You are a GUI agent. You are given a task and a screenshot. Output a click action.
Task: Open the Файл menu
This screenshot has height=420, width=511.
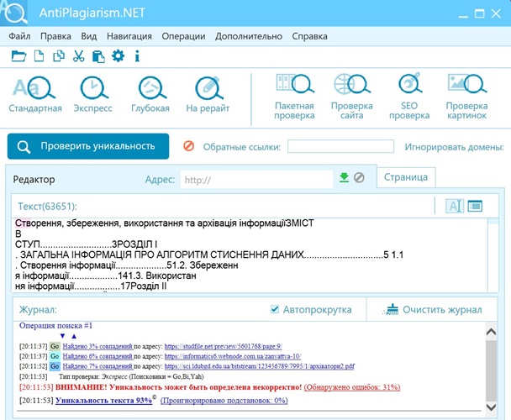19,36
